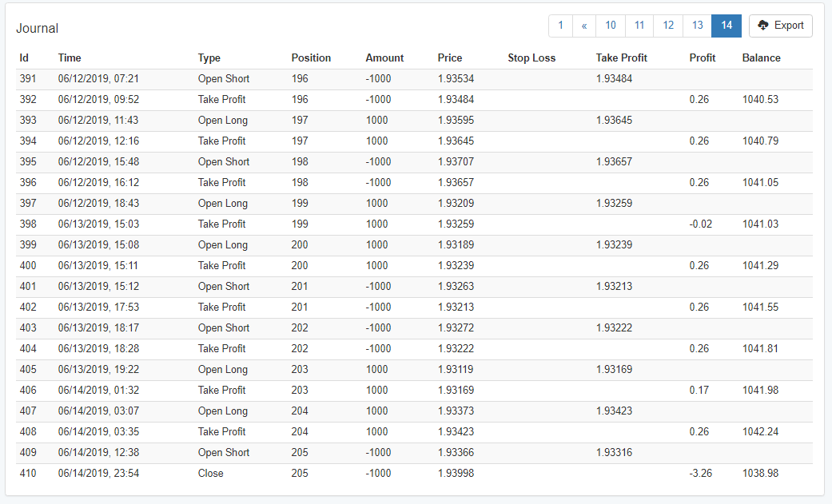
Task: Click the Close type in row 410
Action: (211, 473)
